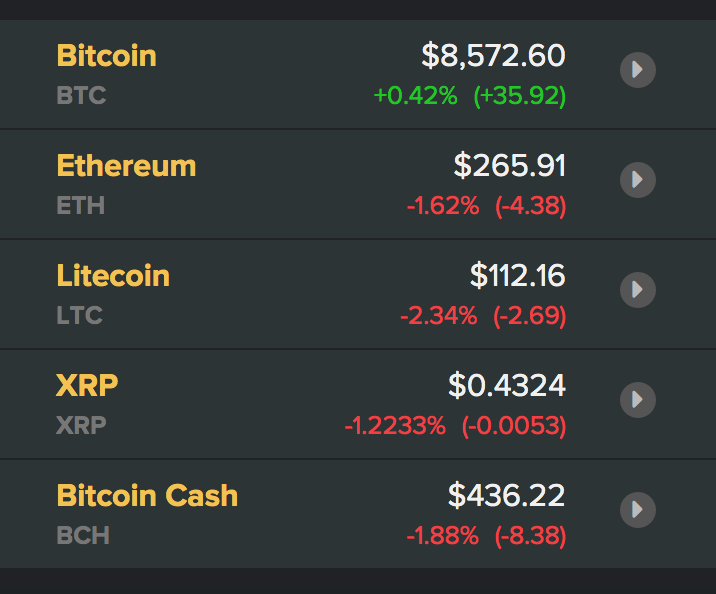This screenshot has height=594, width=716.
Task: Click the Bitcoin price $8,572.60
Action: pyautogui.click(x=493, y=55)
